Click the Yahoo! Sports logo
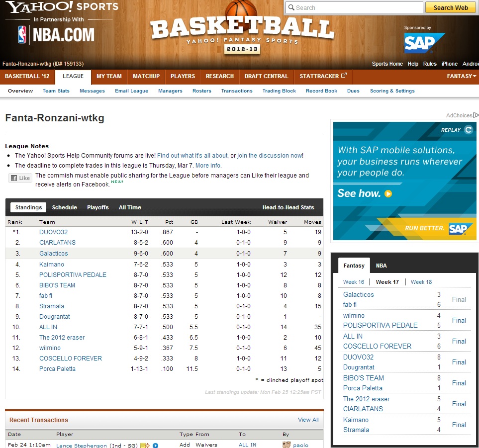 (x=62, y=7)
